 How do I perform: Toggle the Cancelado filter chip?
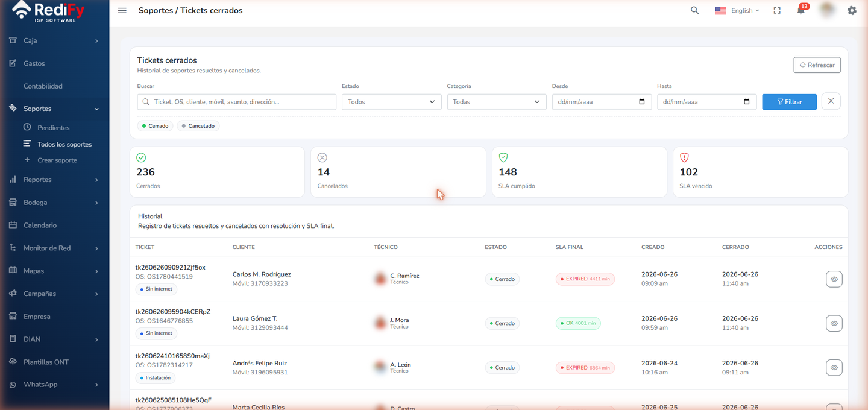point(198,126)
